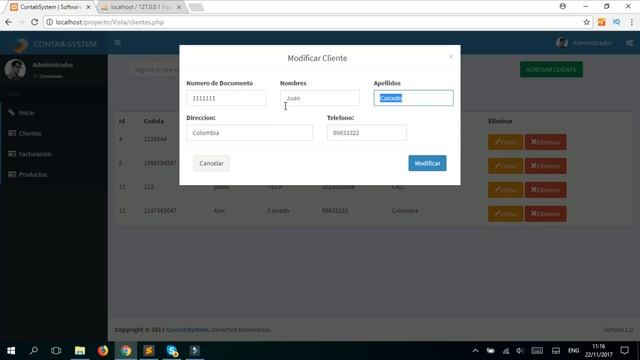Viewport: 640px width, 360px height.
Task: Show hidden system tray icons
Action: pos(476,351)
